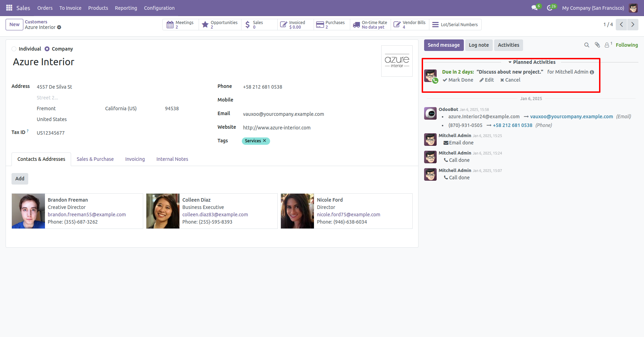Go to previous record arrow
The width and height of the screenshot is (644, 337).
coord(621,24)
